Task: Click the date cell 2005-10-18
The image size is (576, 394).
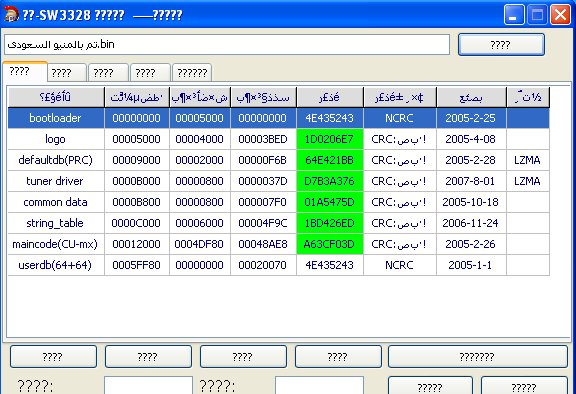Action: pyautogui.click(x=471, y=202)
